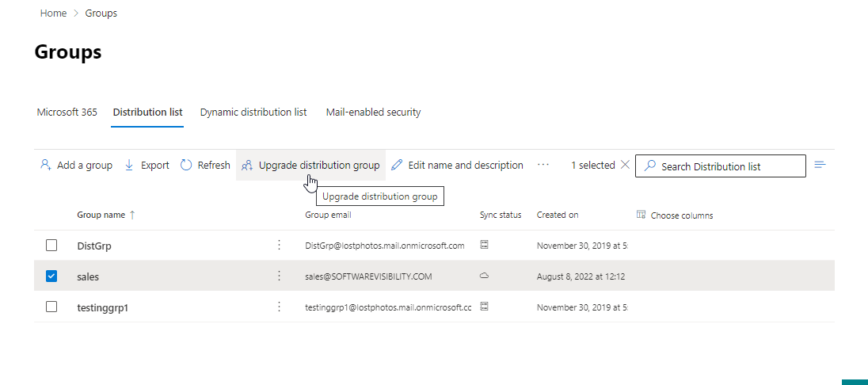Click the 1 selected text
868x385 pixels.
point(593,165)
